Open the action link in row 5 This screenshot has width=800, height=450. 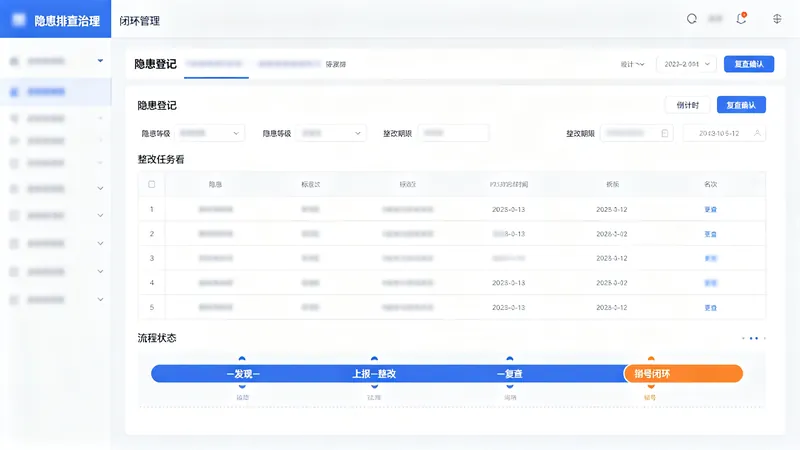point(711,308)
